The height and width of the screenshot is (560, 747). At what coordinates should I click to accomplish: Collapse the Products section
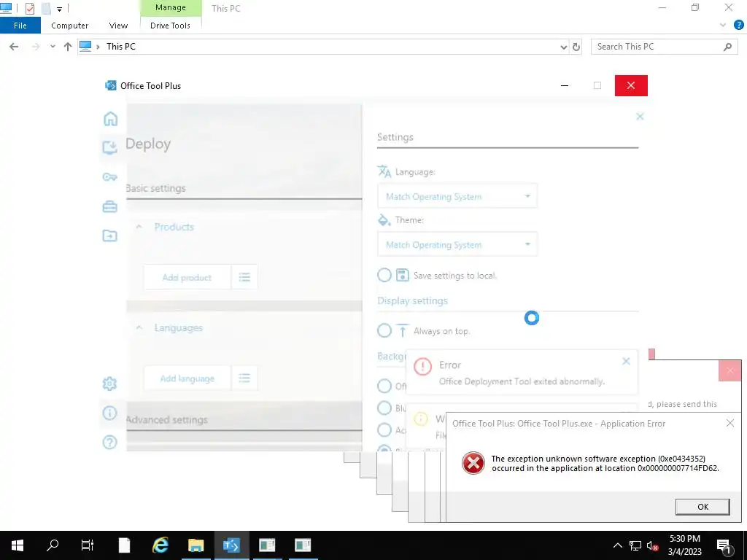pyautogui.click(x=139, y=227)
